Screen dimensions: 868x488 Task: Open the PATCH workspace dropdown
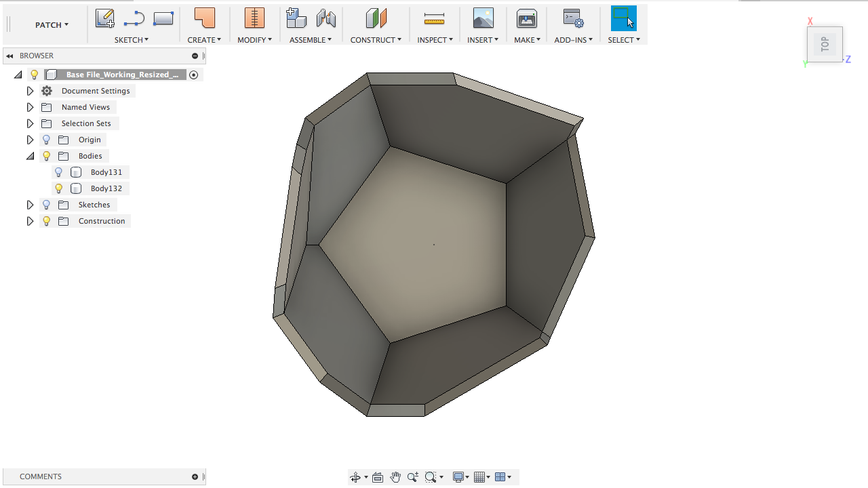pos(52,25)
